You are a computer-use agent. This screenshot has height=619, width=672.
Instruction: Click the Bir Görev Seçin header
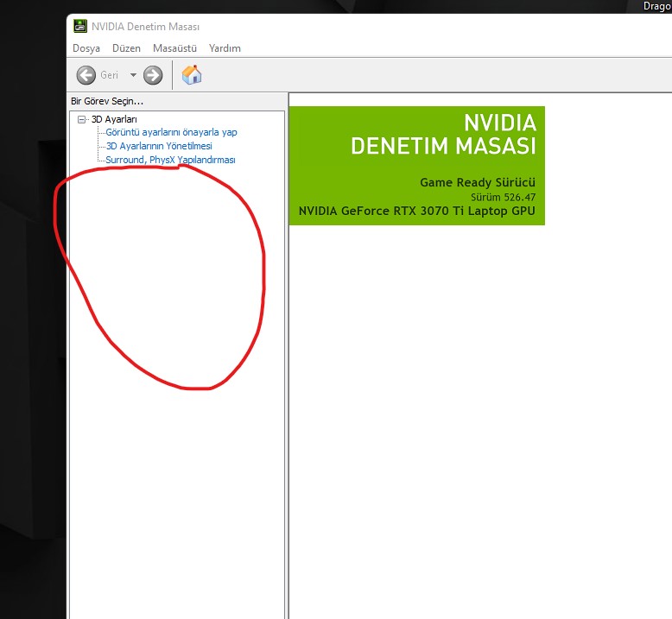click(x=107, y=101)
